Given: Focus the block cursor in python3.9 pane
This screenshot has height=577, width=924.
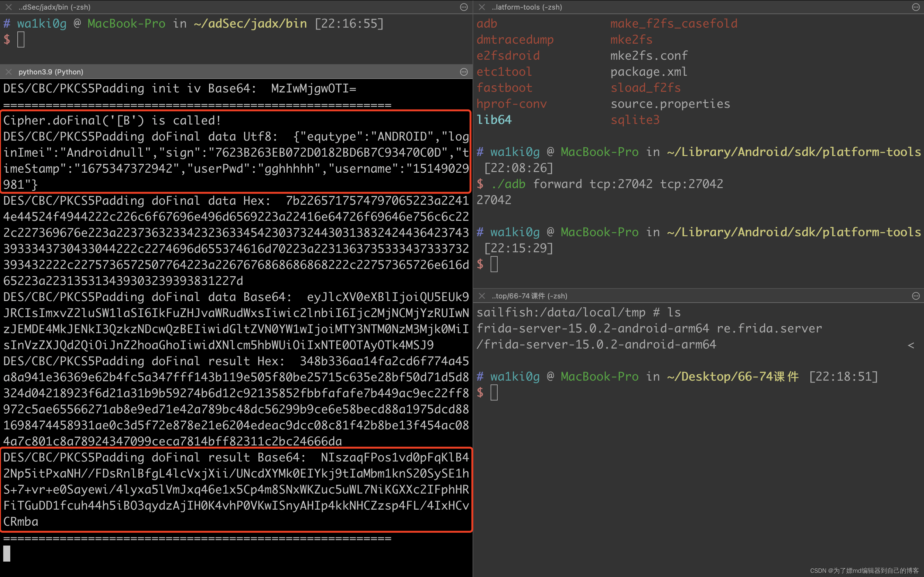Looking at the screenshot, I should [x=7, y=553].
